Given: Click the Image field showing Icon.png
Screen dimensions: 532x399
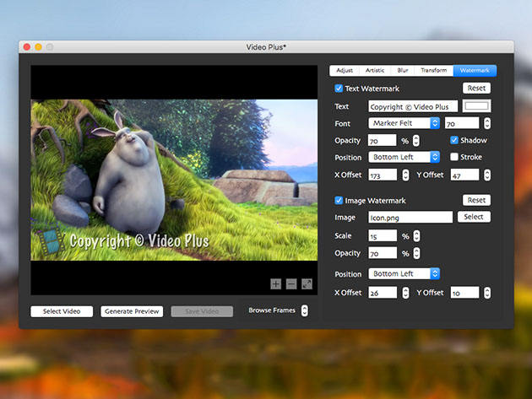Looking at the screenshot, I should [x=410, y=218].
